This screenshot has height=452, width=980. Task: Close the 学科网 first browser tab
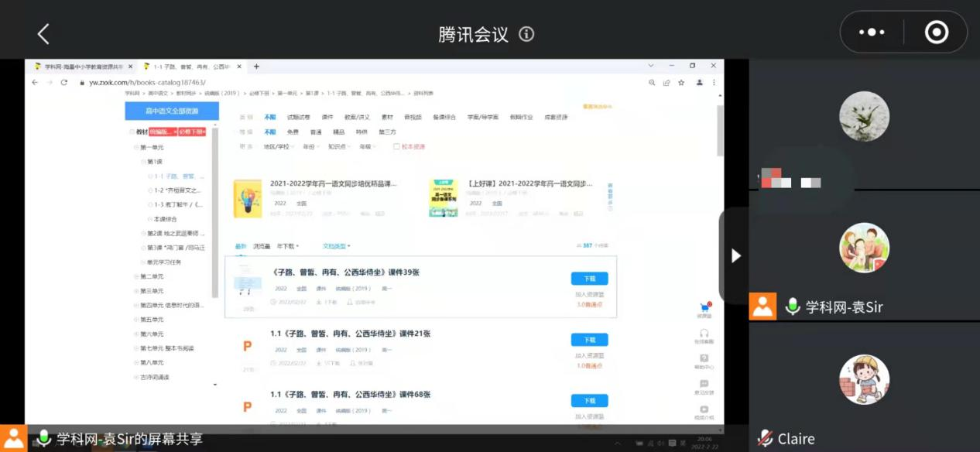coord(130,67)
